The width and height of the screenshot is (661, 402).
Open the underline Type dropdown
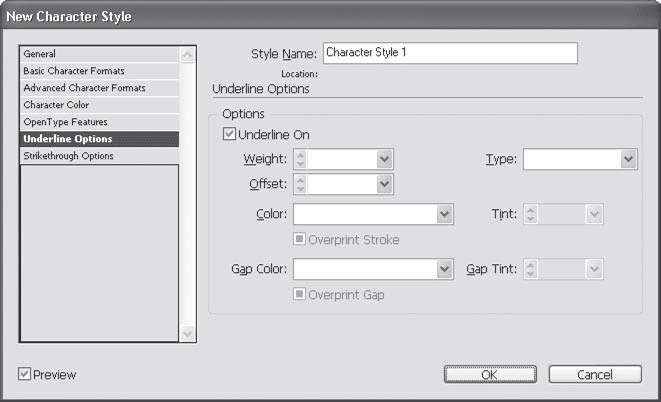click(x=628, y=159)
